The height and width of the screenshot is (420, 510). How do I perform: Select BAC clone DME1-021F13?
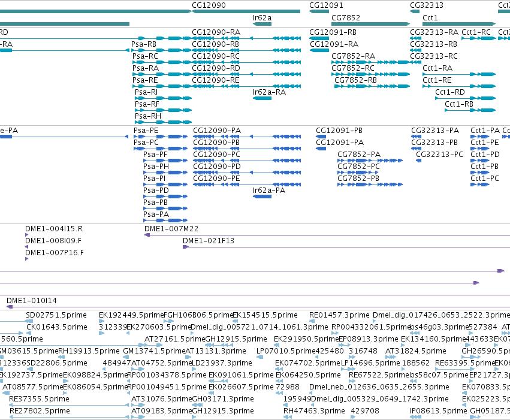(x=209, y=241)
